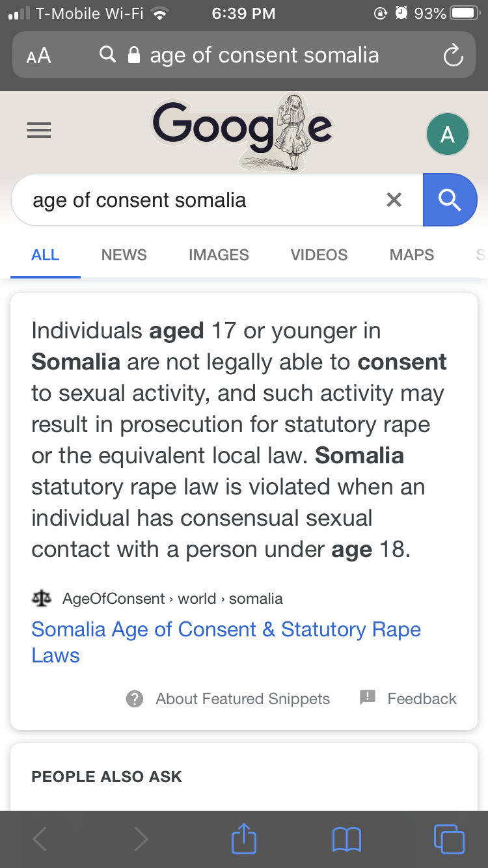Reload the page with the refresh icon
488x868 pixels.
coord(453,56)
